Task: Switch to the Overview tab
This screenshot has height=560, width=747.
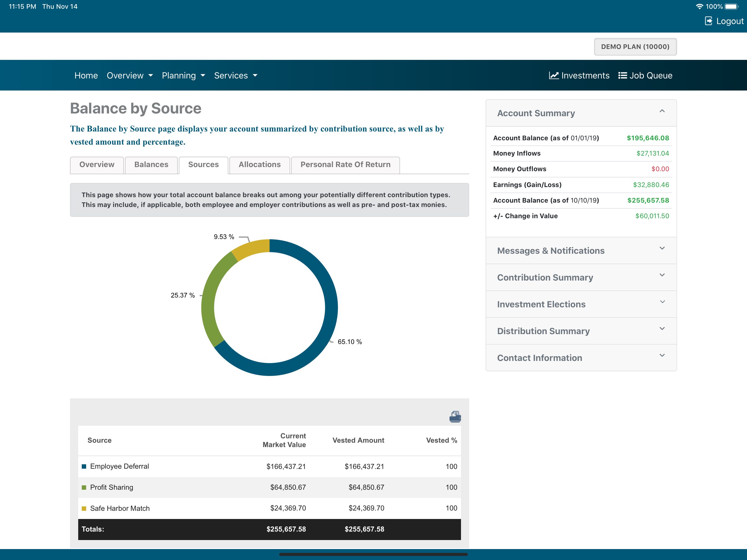Action: (97, 165)
